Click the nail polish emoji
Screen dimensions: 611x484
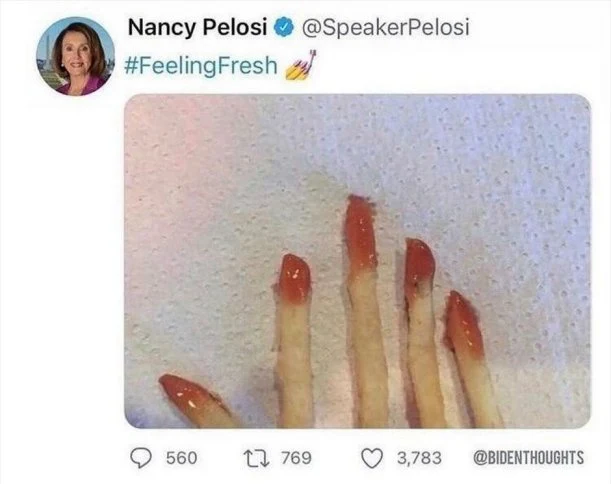(300, 65)
